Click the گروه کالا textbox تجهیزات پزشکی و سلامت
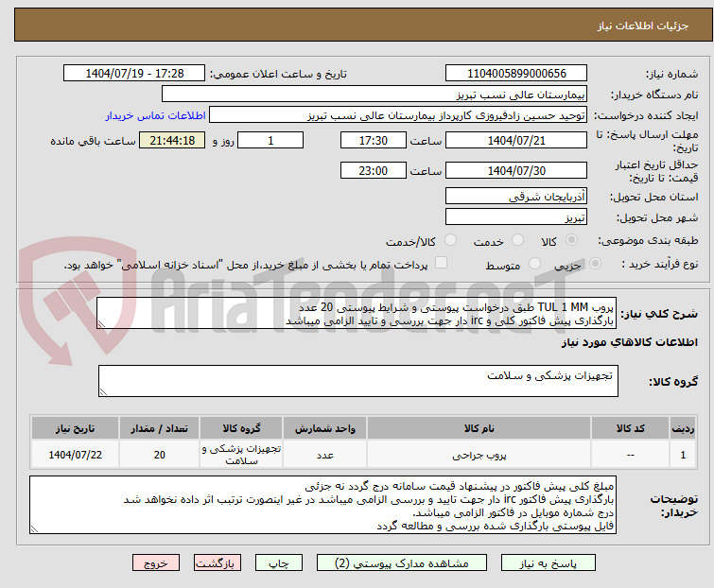714x588 pixels. (x=358, y=381)
